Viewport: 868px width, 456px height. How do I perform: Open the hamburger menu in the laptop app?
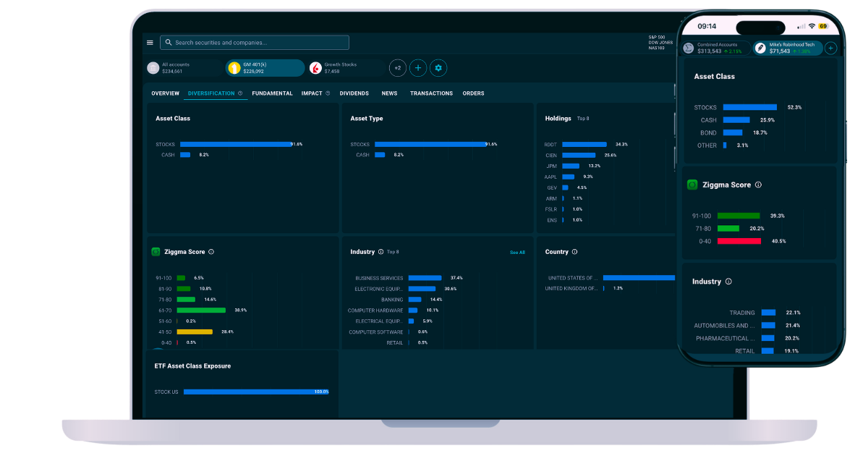[x=150, y=43]
